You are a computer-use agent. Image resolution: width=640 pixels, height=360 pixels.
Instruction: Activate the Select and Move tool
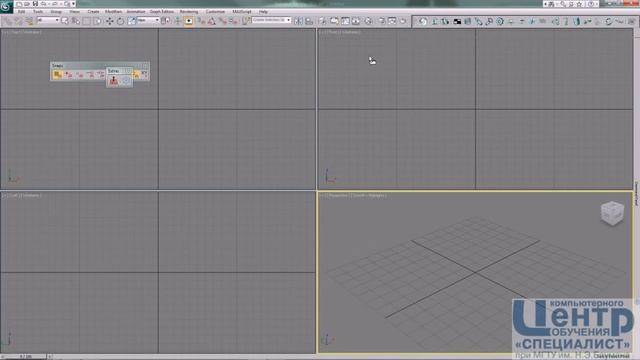tap(110, 21)
